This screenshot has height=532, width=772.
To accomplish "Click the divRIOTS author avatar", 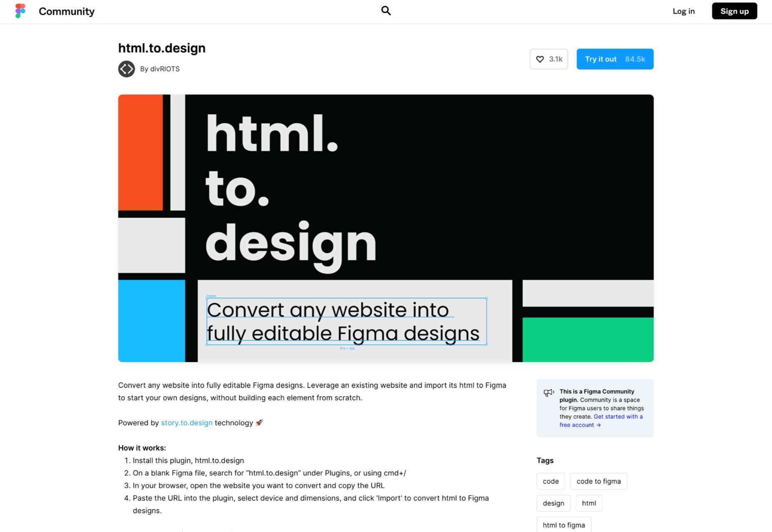I will (x=126, y=69).
